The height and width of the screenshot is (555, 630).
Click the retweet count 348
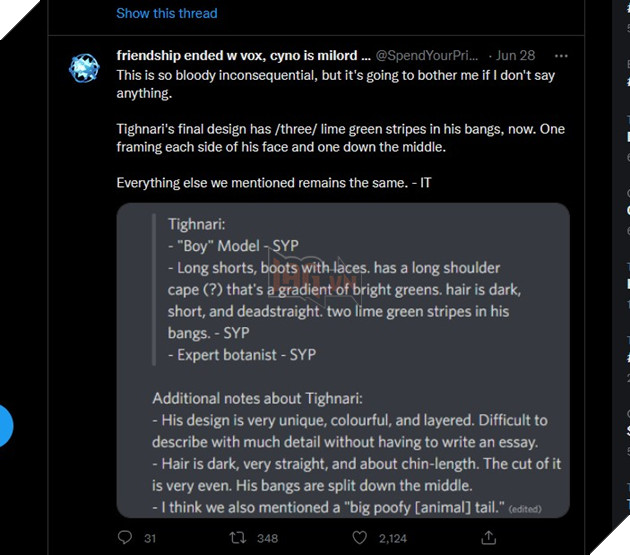click(x=268, y=539)
